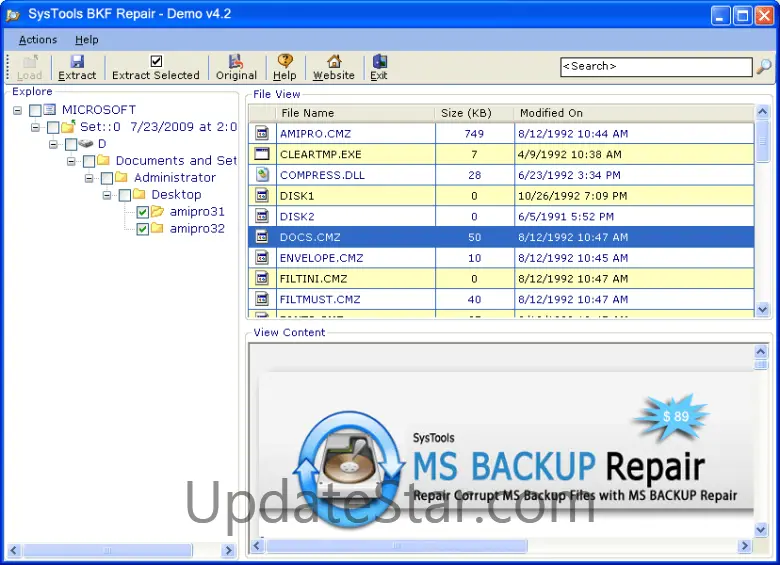Select the ENVELOPE.CMZ file name
The width and height of the screenshot is (780, 565).
(321, 258)
